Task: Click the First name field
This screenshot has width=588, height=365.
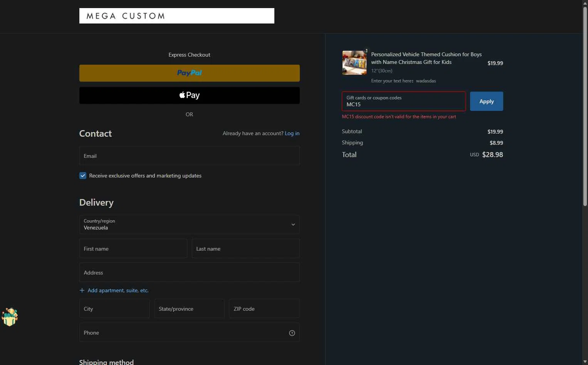Action: 133,248
